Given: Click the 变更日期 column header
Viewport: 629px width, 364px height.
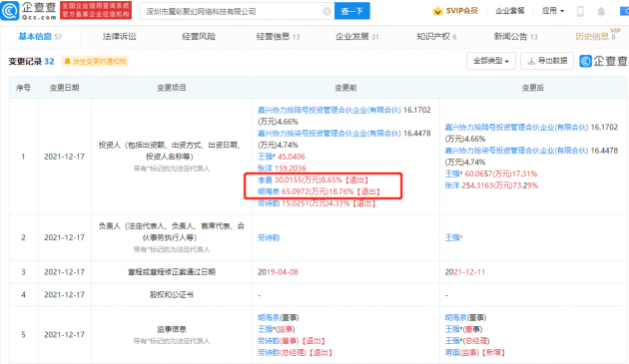Looking at the screenshot, I should pyautogui.click(x=64, y=88).
